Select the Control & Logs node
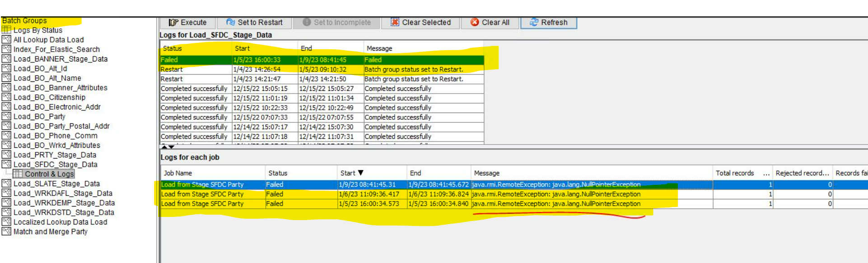The width and height of the screenshot is (868, 263). pyautogui.click(x=49, y=174)
